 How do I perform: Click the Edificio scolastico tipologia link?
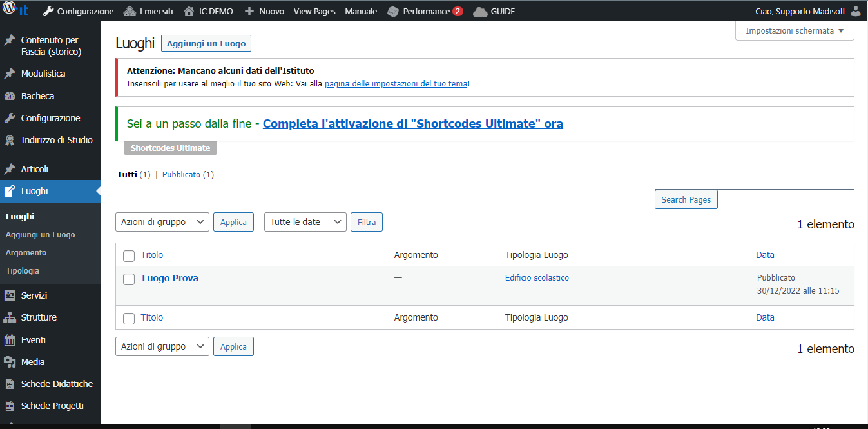(x=537, y=278)
